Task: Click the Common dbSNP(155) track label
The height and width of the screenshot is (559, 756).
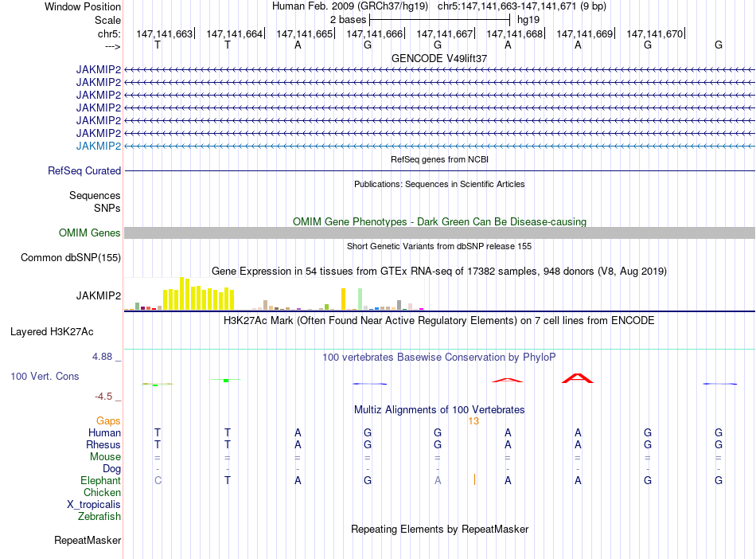Action: pyautogui.click(x=70, y=257)
